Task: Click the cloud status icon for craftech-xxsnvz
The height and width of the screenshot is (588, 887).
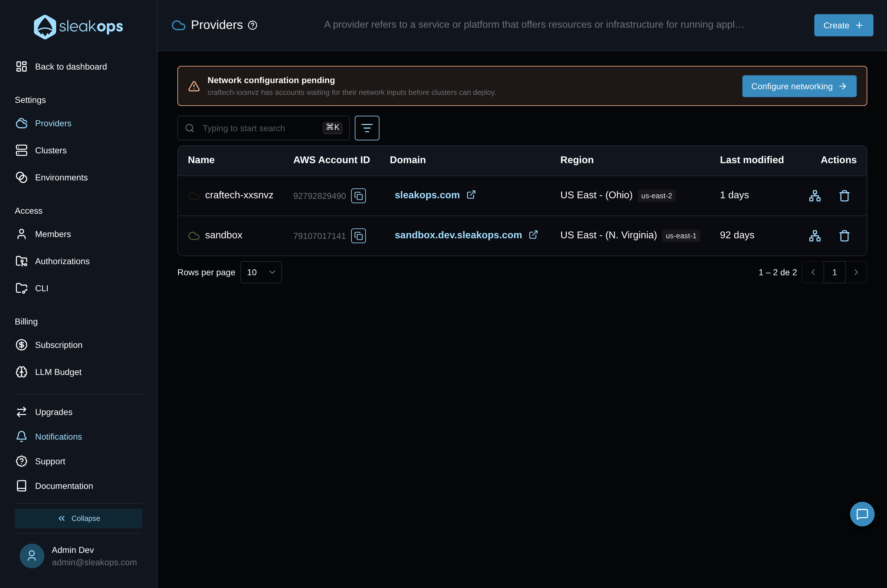Action: (194, 196)
